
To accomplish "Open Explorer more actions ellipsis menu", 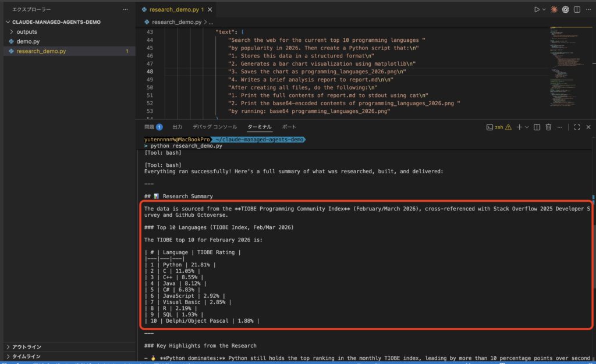I will [x=126, y=10].
